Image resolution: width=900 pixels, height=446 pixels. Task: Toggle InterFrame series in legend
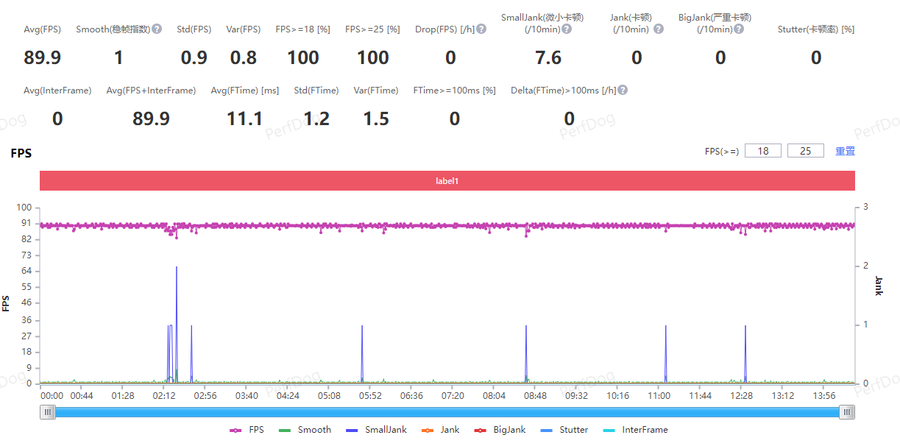[635, 430]
